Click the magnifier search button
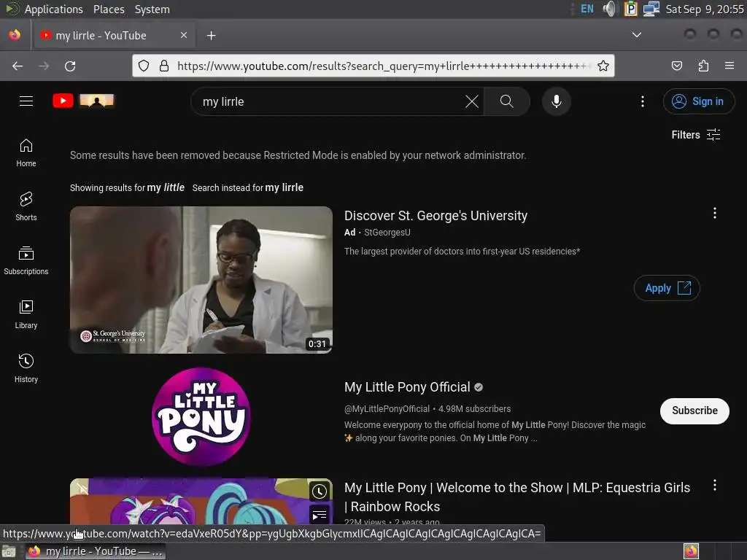Screen dimensions: 747x560 point(507,101)
